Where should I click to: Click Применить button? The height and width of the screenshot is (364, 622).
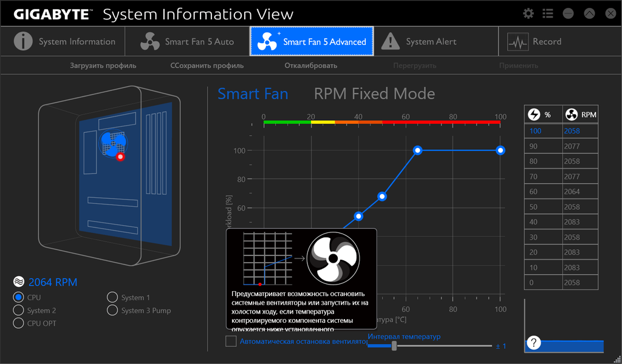coord(519,66)
